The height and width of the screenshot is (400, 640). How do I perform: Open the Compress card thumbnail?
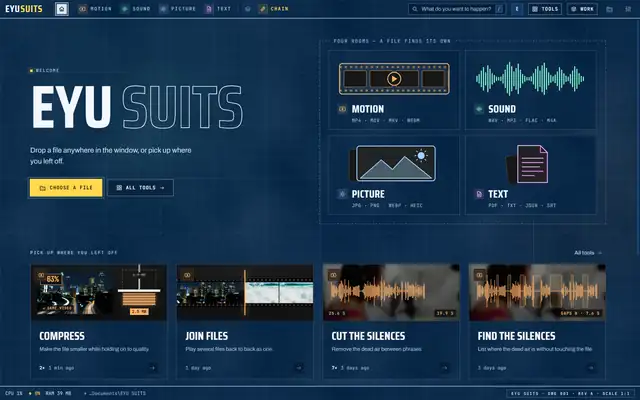pyautogui.click(x=99, y=292)
